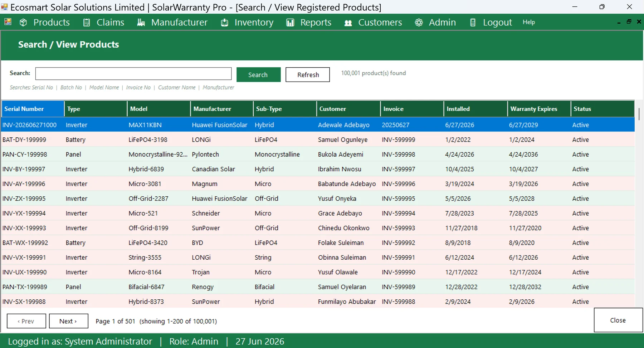Sort by Installed column header

pos(475,109)
